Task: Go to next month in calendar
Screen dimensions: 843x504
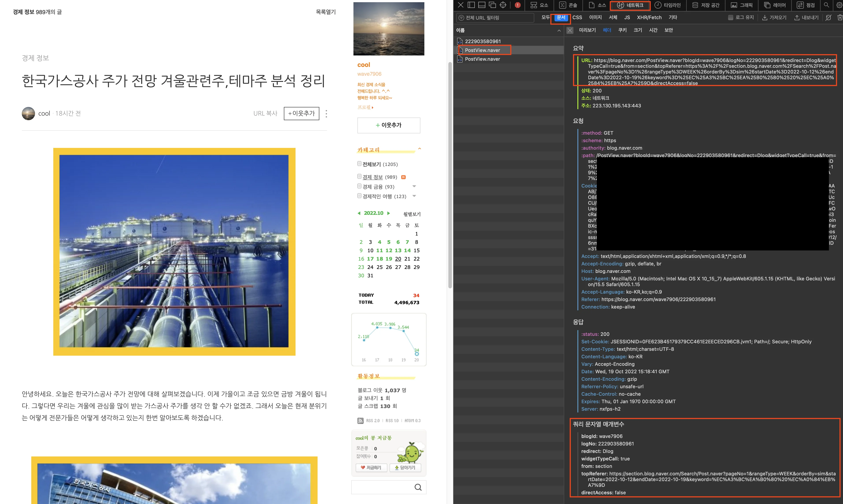Action: (388, 213)
